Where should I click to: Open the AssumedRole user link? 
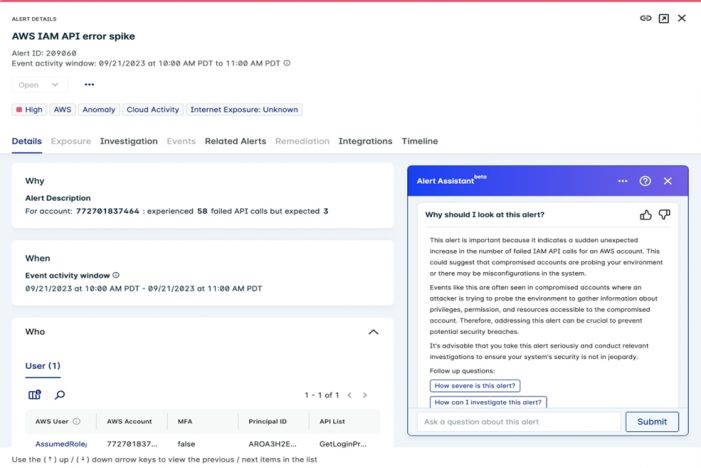click(x=61, y=444)
